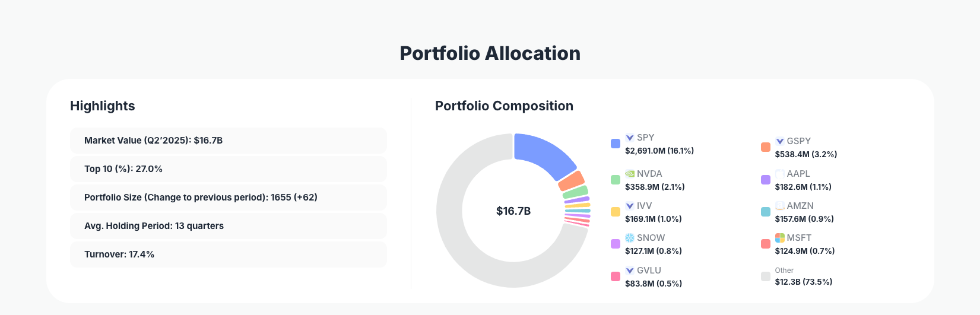Click the orange GSPY legend color swatch
Screen dimensions: 980x315
pos(766,147)
